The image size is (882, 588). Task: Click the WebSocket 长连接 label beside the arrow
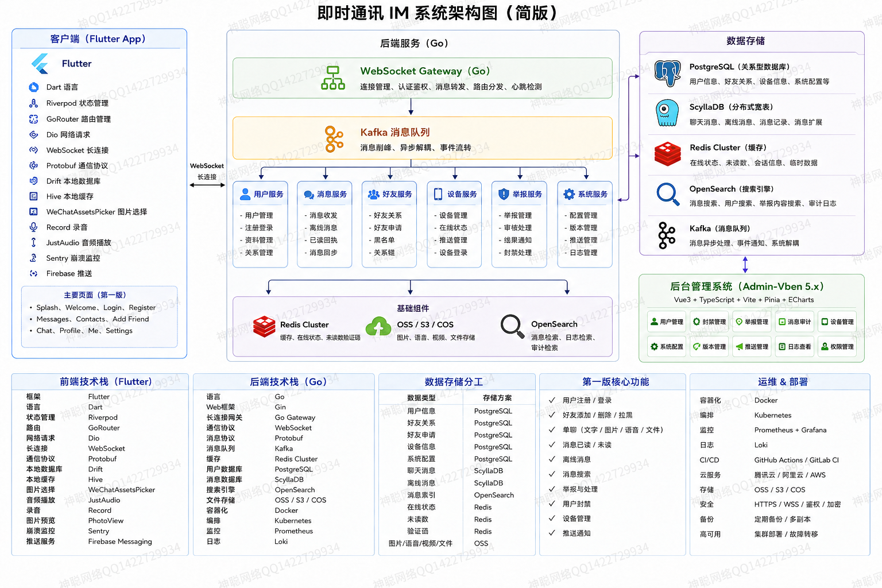(207, 171)
